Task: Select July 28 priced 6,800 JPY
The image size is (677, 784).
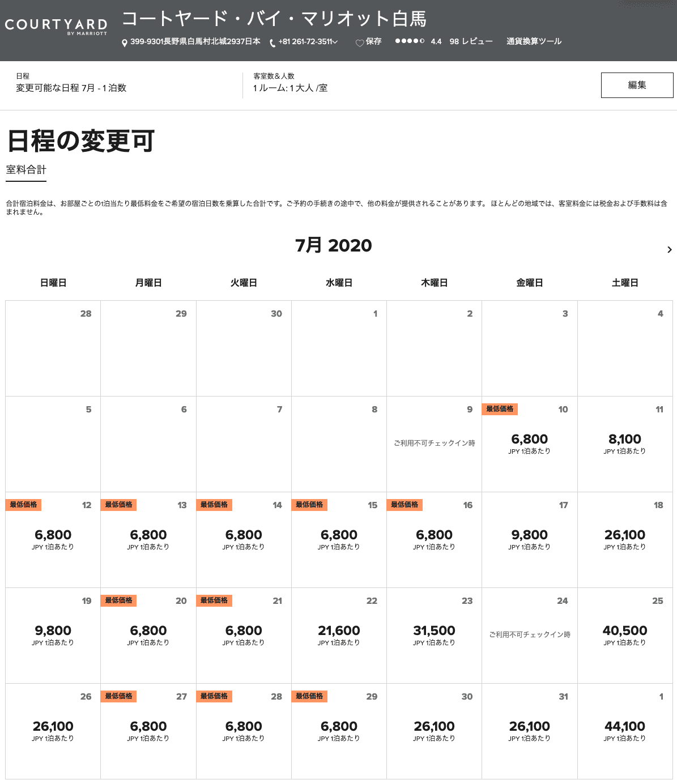Action: point(244,731)
